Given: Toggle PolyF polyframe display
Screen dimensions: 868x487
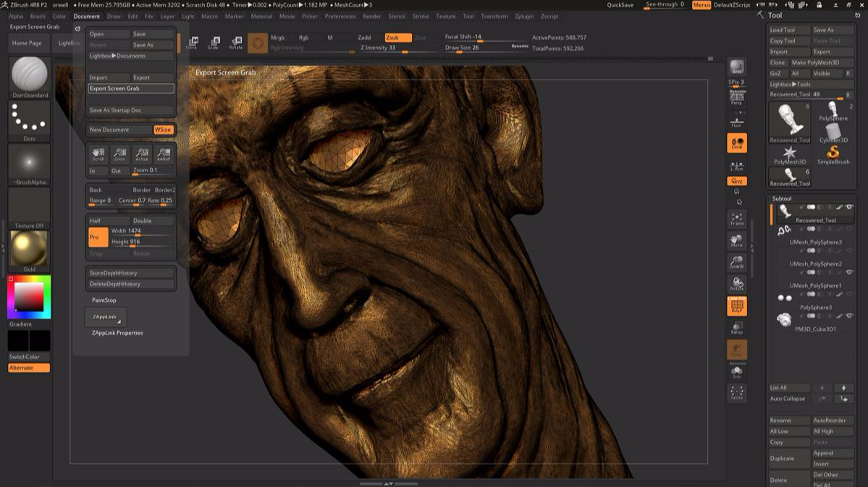Looking at the screenshot, I should tap(737, 306).
